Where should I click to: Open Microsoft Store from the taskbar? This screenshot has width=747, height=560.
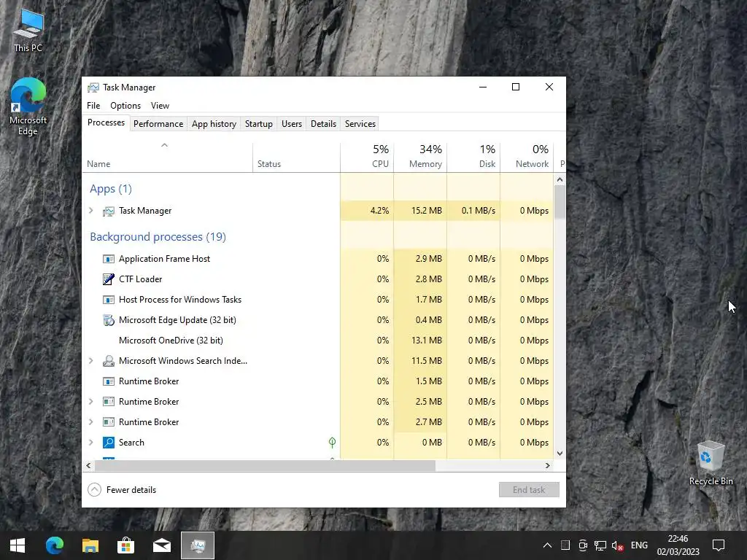click(x=125, y=545)
